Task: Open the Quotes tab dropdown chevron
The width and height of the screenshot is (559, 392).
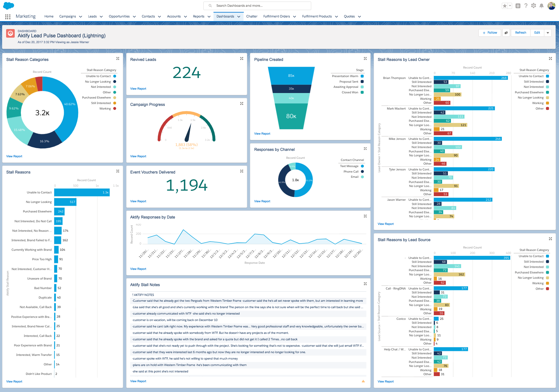Action: (x=359, y=17)
